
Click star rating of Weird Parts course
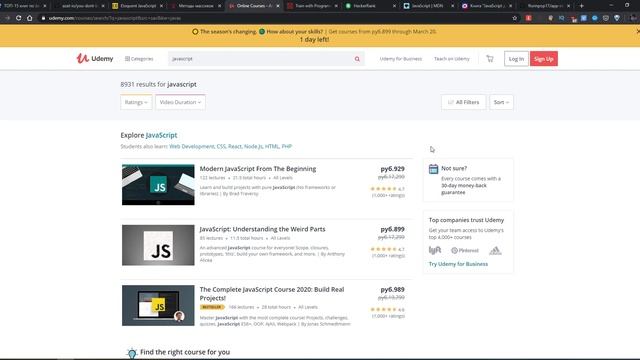383,249
